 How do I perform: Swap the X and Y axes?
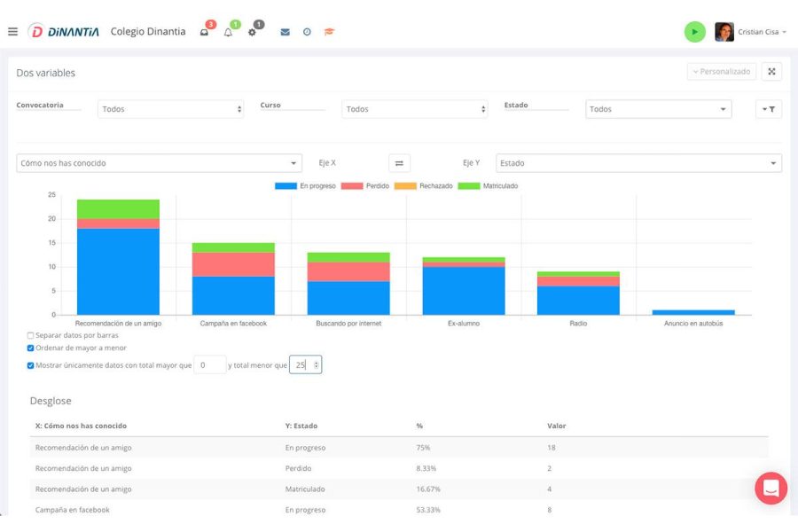pos(400,163)
